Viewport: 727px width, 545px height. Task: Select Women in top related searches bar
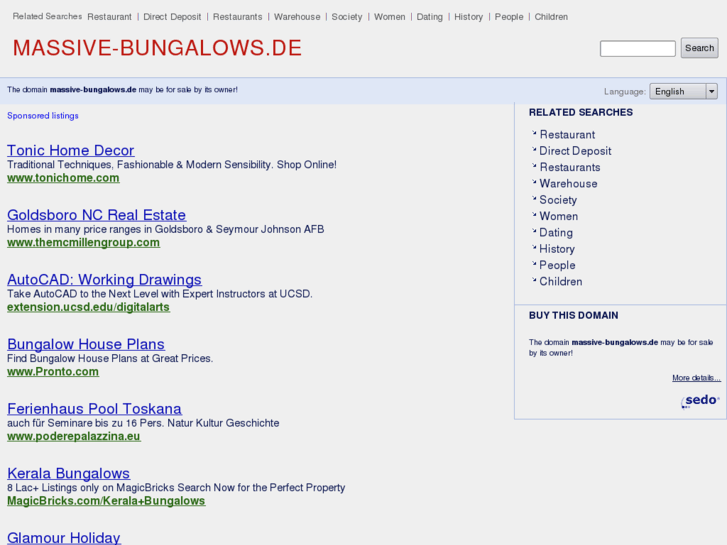coord(389,17)
